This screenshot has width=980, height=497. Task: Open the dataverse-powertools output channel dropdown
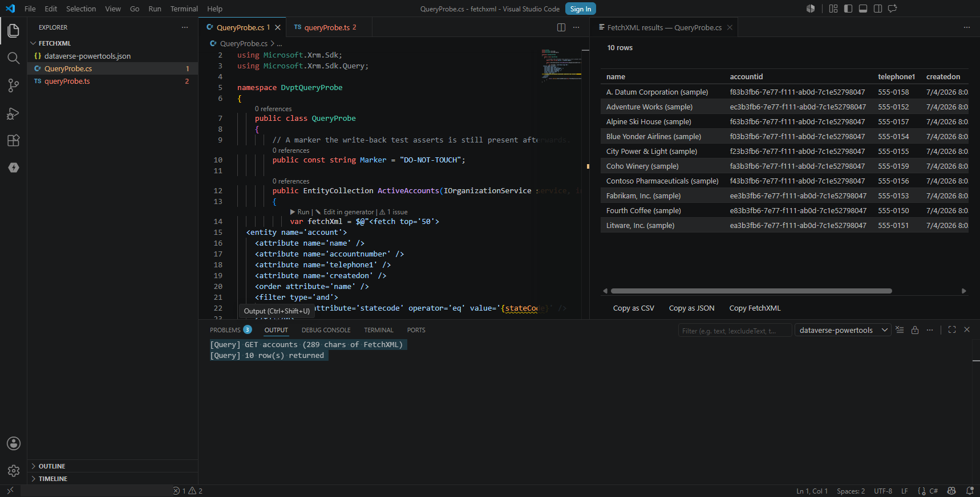coord(843,330)
